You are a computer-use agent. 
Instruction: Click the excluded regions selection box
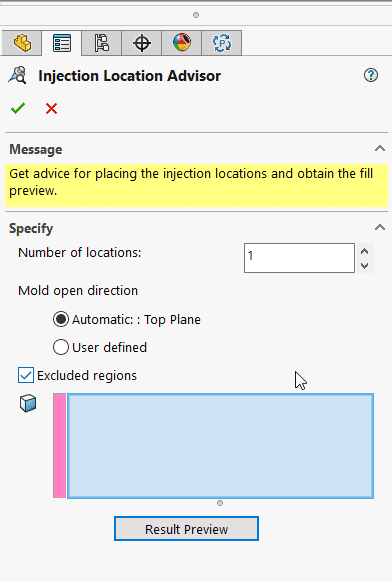(x=220, y=446)
